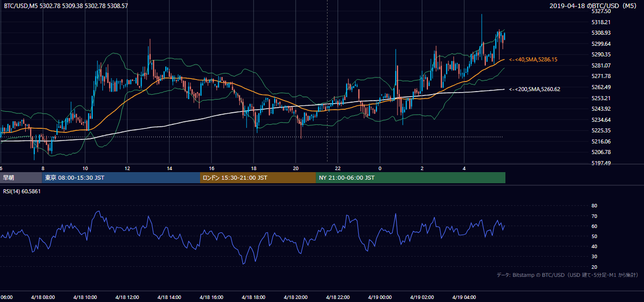Click price axis value 5197.49

tap(601, 163)
